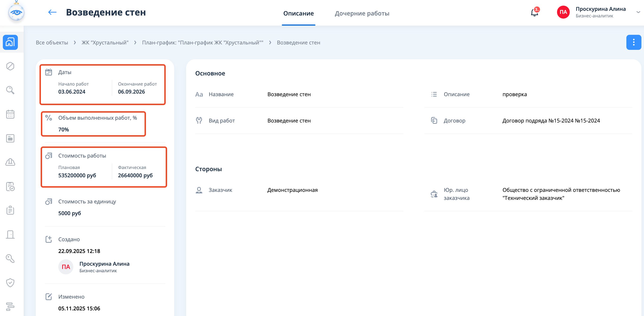Open the search magnifier sidebar icon
Viewport: 644px width, 316px height.
pos(10,90)
